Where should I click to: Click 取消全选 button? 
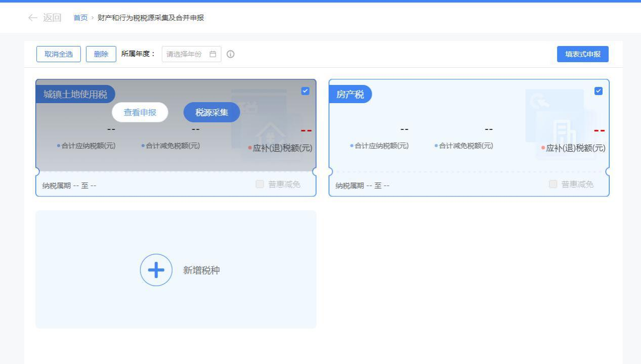tap(59, 54)
